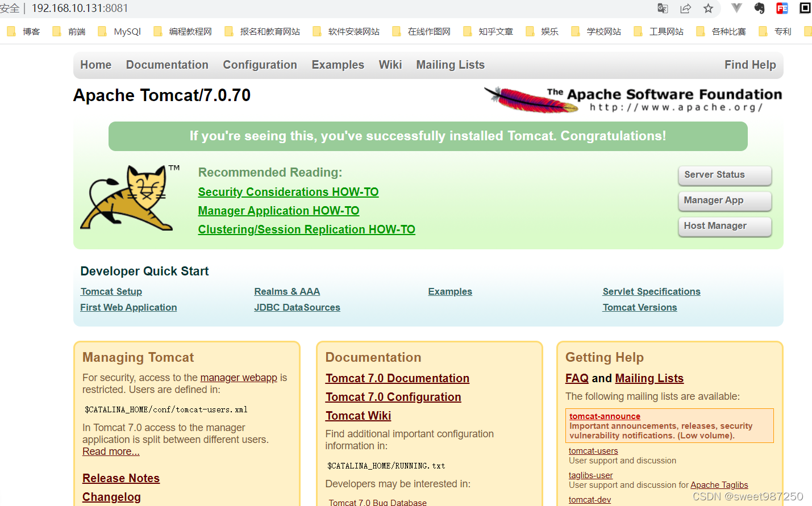
Task: Open the Release Notes link
Action: pyautogui.click(x=121, y=478)
